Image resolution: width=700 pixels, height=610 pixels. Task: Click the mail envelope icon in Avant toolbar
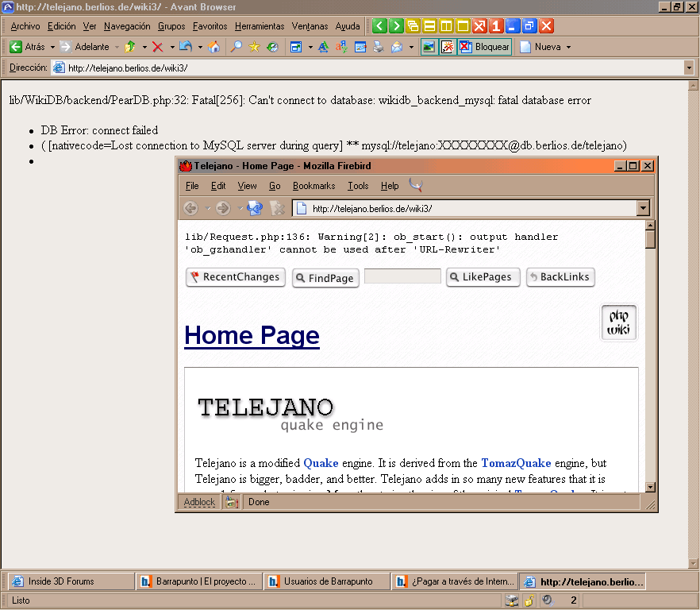397,47
